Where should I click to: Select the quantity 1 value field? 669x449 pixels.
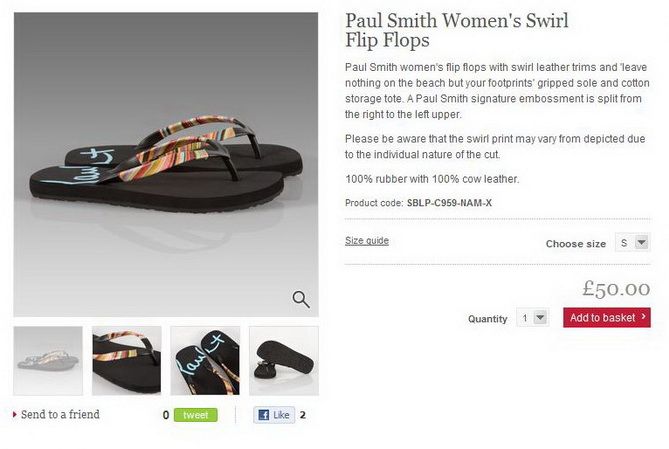525,318
